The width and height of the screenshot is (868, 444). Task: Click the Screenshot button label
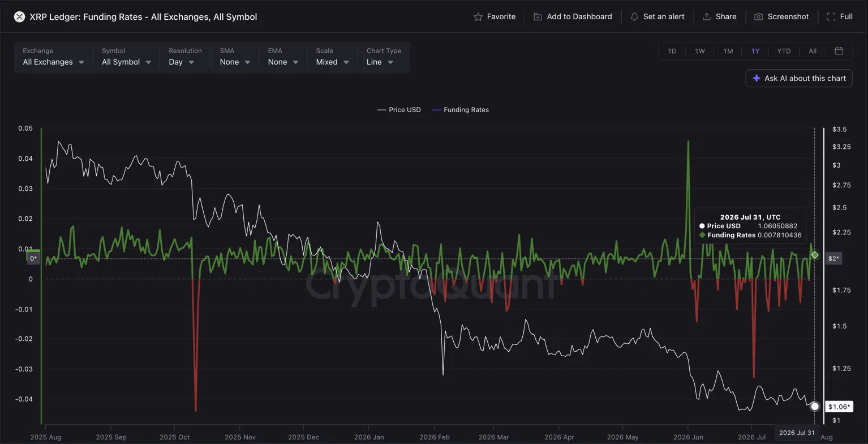pyautogui.click(x=788, y=17)
